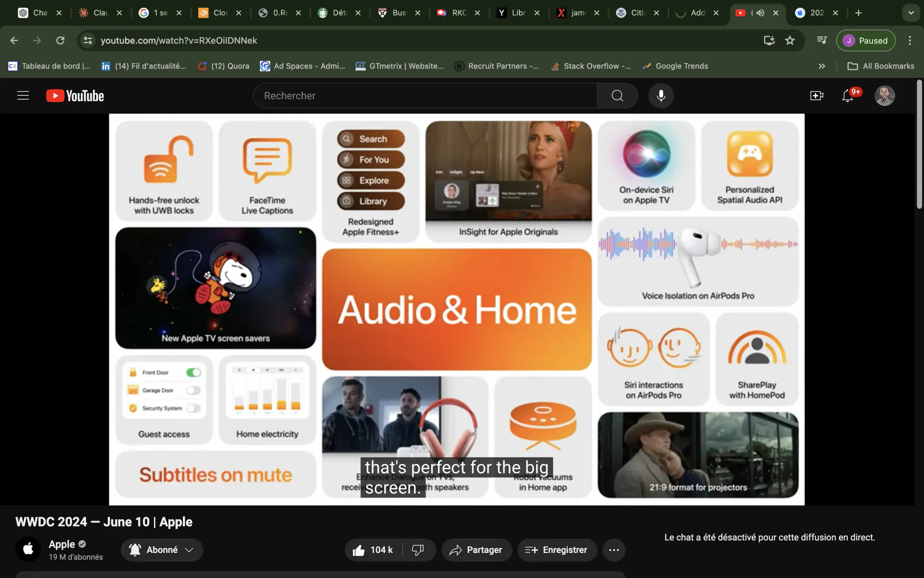The height and width of the screenshot is (578, 924).
Task: Open the Create video icon
Action: [817, 96]
